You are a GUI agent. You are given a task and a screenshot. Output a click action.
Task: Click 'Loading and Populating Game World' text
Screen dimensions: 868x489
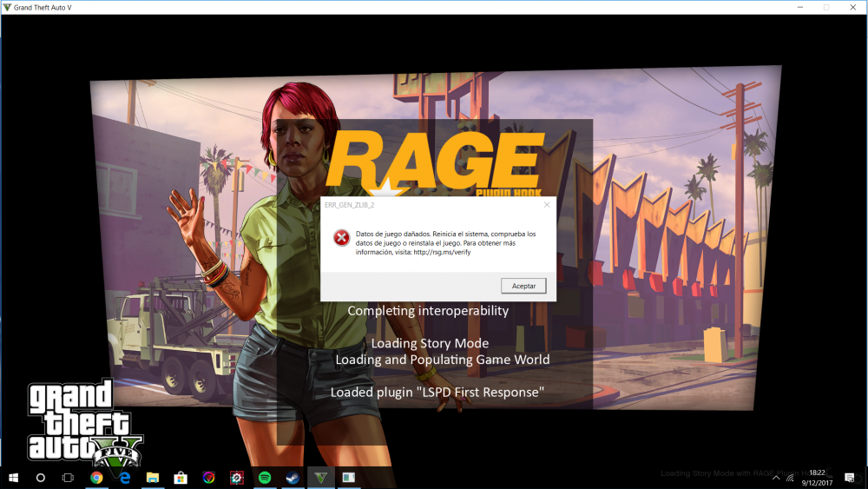coord(443,360)
